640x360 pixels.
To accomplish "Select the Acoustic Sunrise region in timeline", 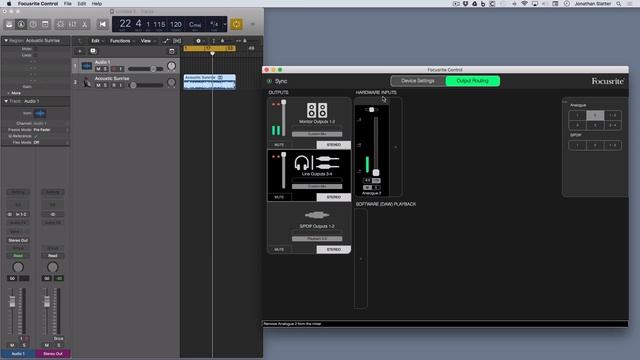I will [x=209, y=82].
